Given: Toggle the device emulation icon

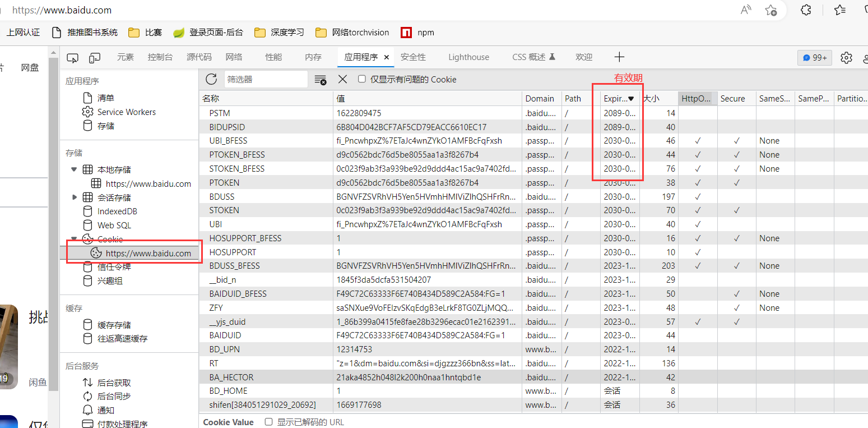Looking at the screenshot, I should point(95,57).
